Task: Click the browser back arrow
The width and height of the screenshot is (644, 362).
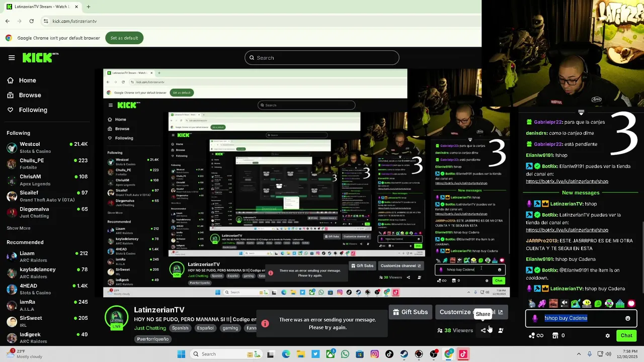Action: point(8,21)
